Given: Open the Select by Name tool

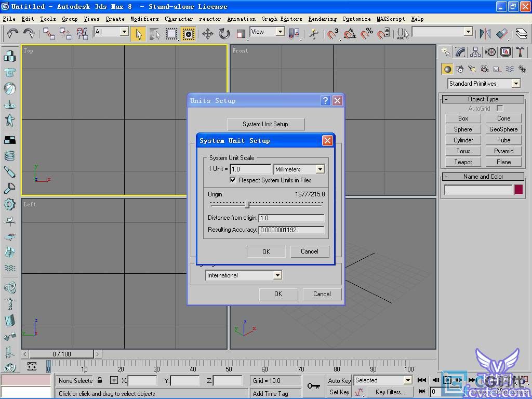Looking at the screenshot, I should (154, 34).
